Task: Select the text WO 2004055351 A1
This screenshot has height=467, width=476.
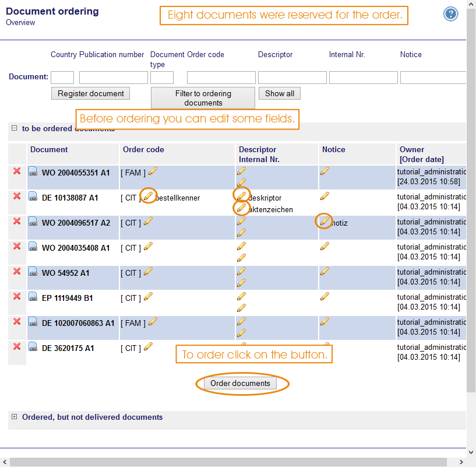Action: [76, 173]
